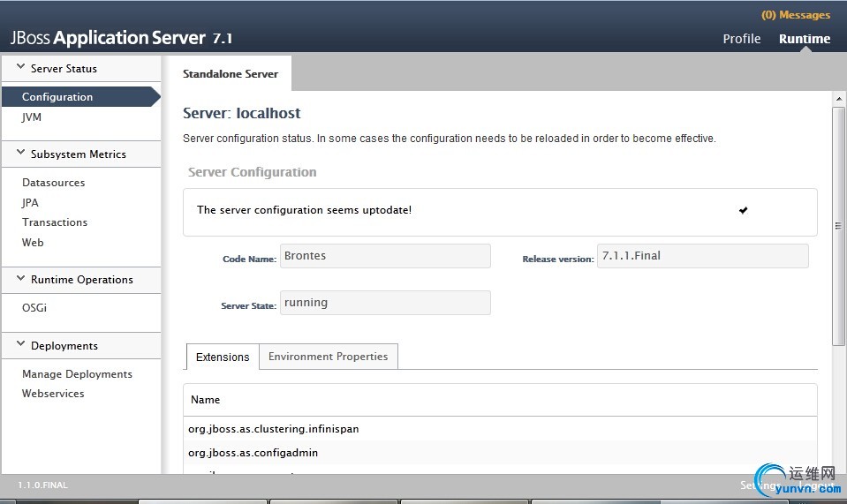Click the Release version field
Viewport: 847px width, 504px height.
[x=703, y=256]
